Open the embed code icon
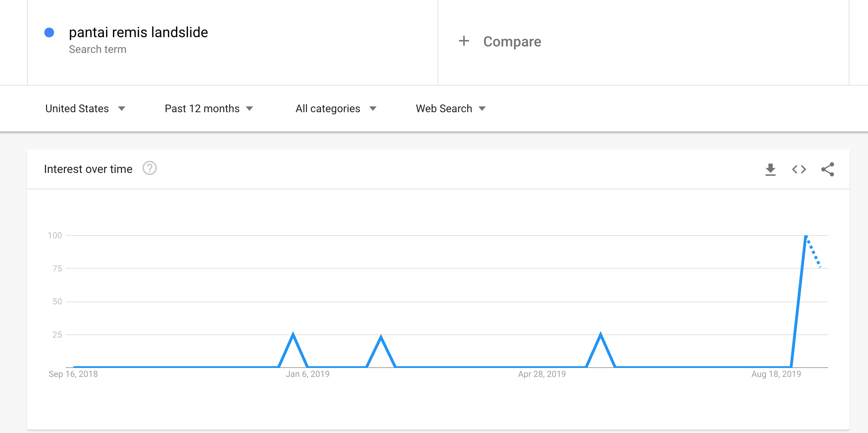Image resolution: width=868 pixels, height=433 pixels. (x=799, y=169)
